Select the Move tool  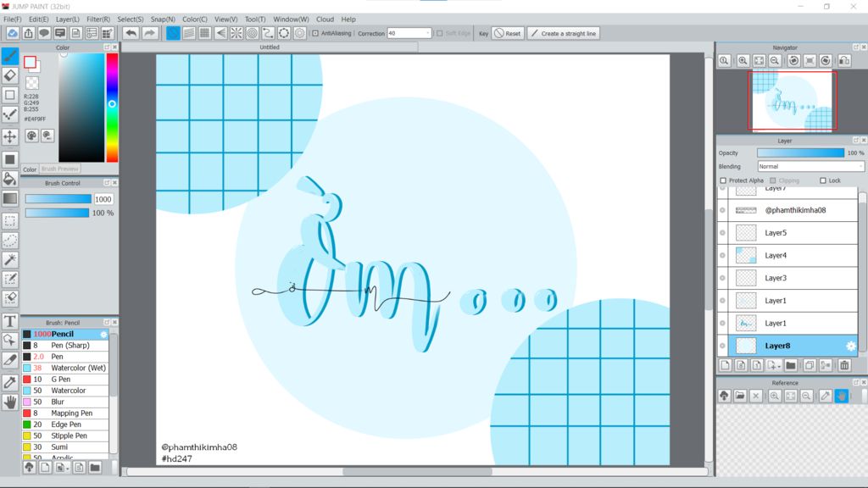click(10, 136)
